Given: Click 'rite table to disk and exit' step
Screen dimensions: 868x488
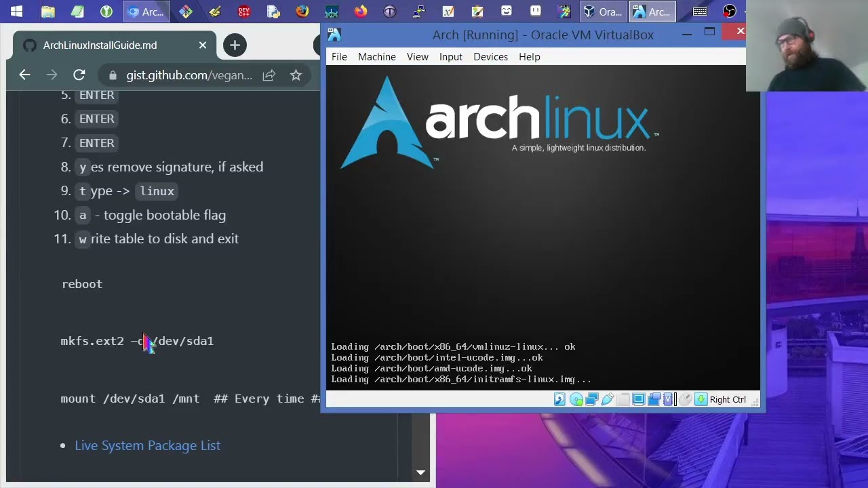Looking at the screenshot, I should (165, 239).
